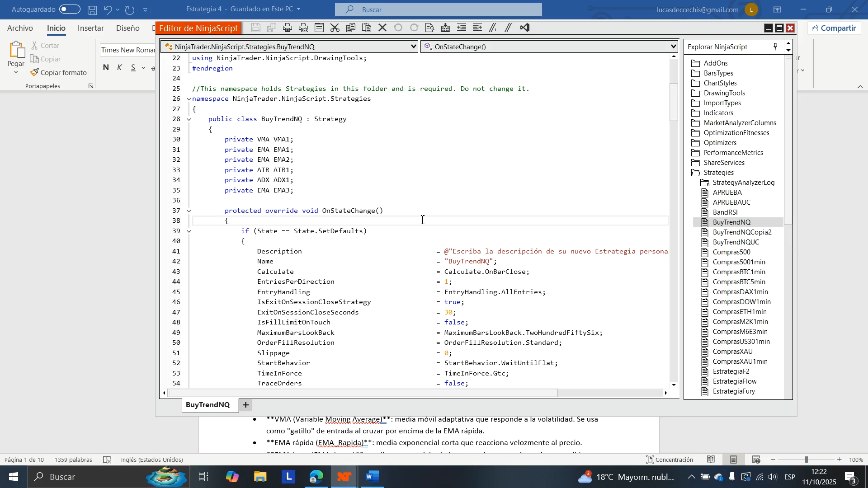
Task: Click the Delete X icon in NinjaScript toolbar
Action: 382,28
